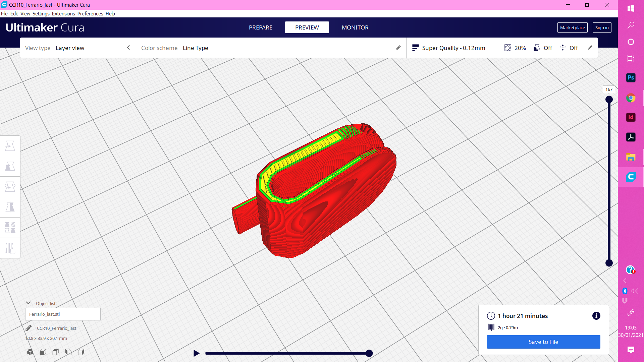Open the View menu
644x362 pixels.
[x=25, y=14]
